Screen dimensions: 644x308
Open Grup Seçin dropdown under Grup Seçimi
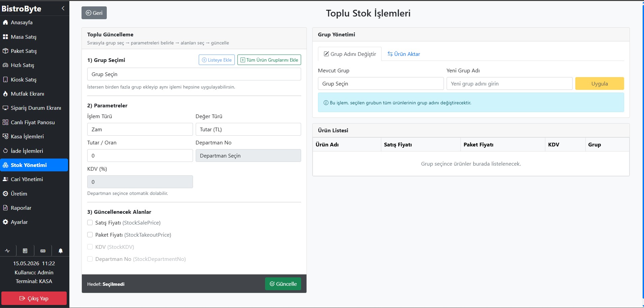[194, 74]
